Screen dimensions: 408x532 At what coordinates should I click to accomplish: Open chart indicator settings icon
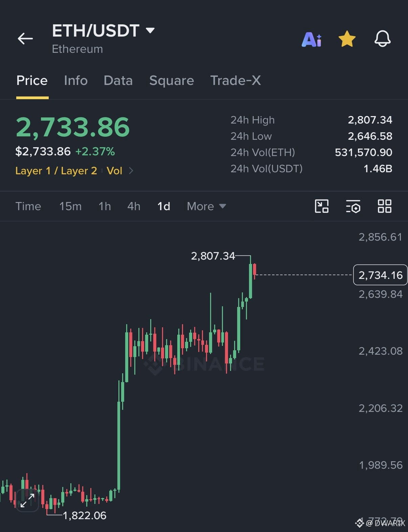pos(353,206)
